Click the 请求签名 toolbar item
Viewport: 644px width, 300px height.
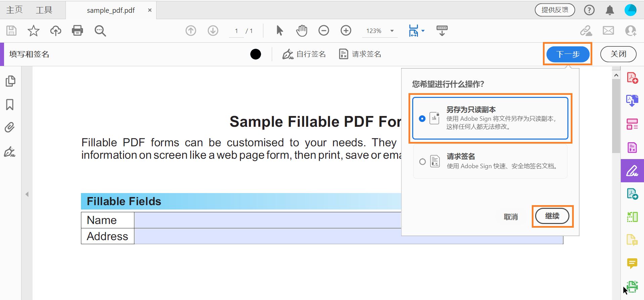coord(360,54)
